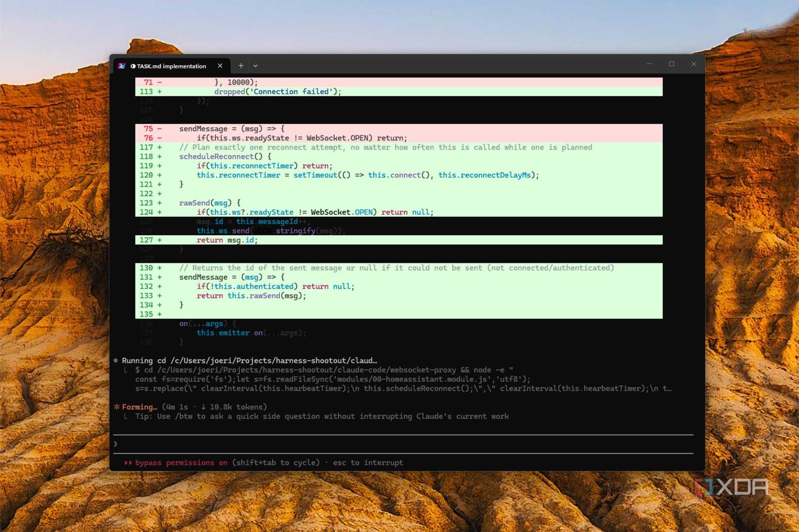Image resolution: width=799 pixels, height=532 pixels.
Task: Click the 'Forming…' status line
Action: pyautogui.click(x=190, y=407)
